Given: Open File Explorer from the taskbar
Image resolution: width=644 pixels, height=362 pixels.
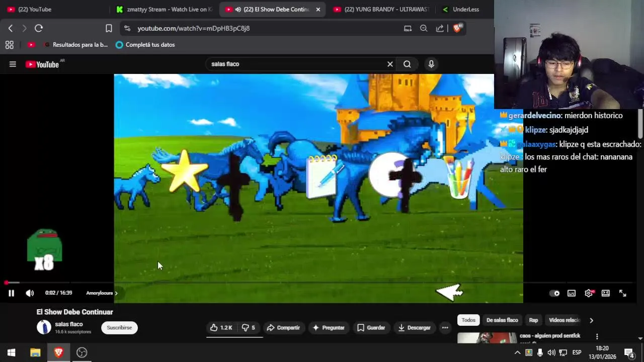Looking at the screenshot, I should 35,352.
